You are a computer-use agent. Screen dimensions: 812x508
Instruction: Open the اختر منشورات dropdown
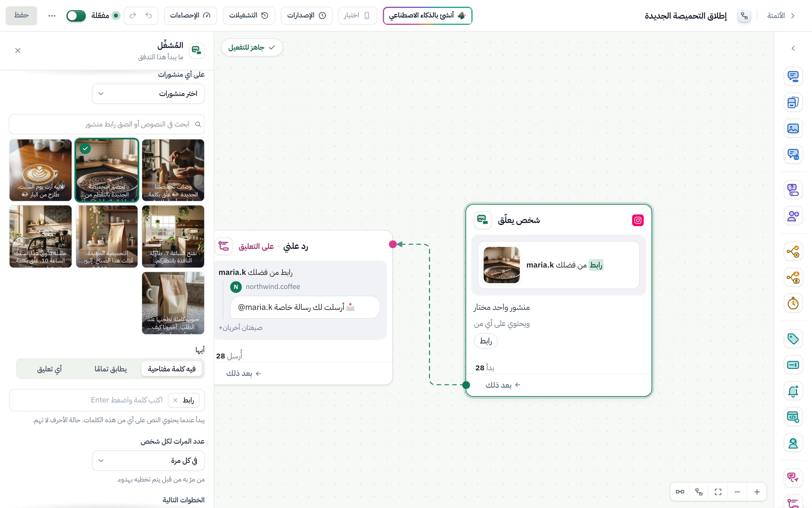148,94
